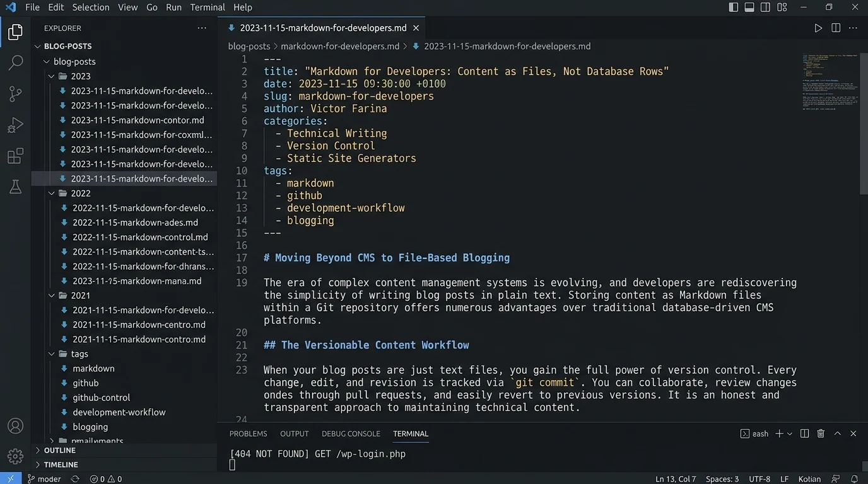Switch to the PROBLEMS panel tab
The width and height of the screenshot is (868, 484).
tap(248, 434)
